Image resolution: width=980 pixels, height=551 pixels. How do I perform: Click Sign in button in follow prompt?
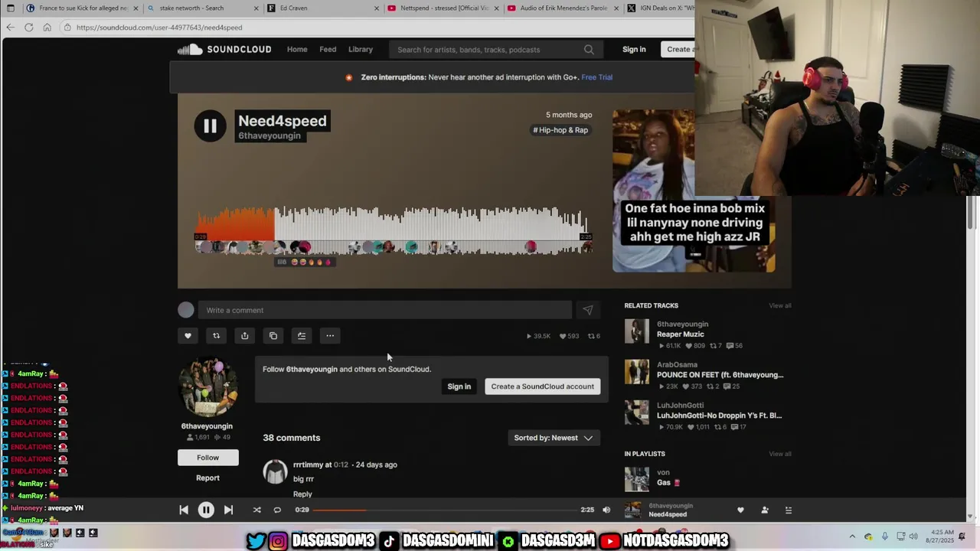[459, 386]
